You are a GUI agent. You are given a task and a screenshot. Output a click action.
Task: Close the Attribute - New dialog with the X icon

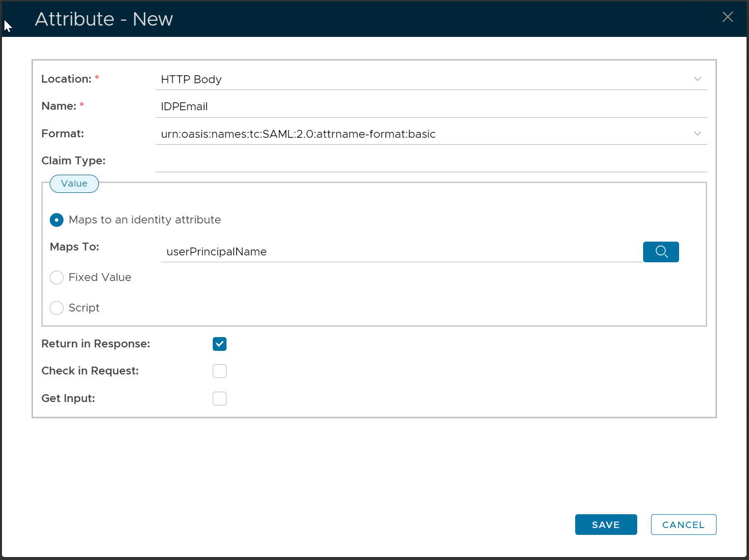[727, 17]
